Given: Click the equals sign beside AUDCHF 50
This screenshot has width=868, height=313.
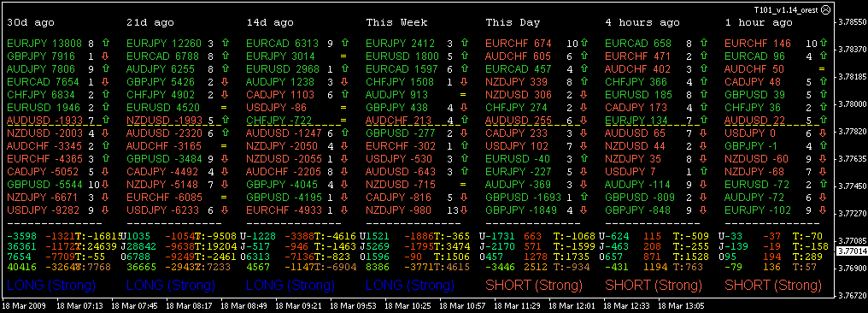Looking at the screenshot, I should (x=822, y=69).
